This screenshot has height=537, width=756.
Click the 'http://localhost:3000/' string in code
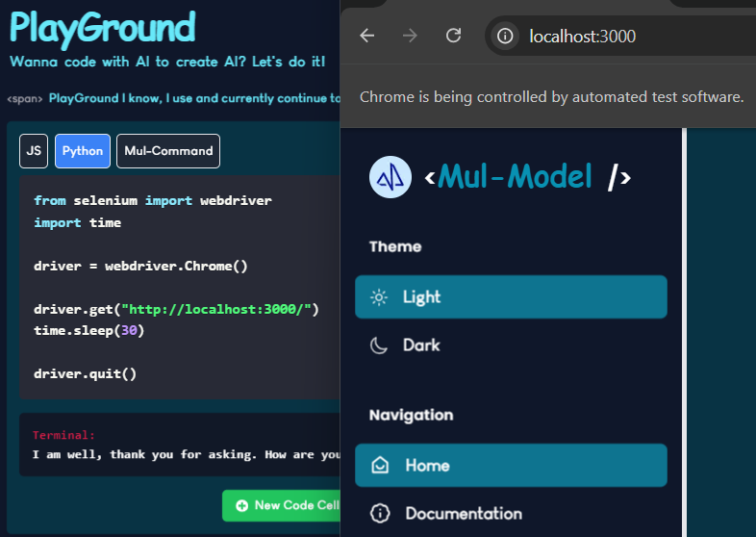(x=216, y=309)
